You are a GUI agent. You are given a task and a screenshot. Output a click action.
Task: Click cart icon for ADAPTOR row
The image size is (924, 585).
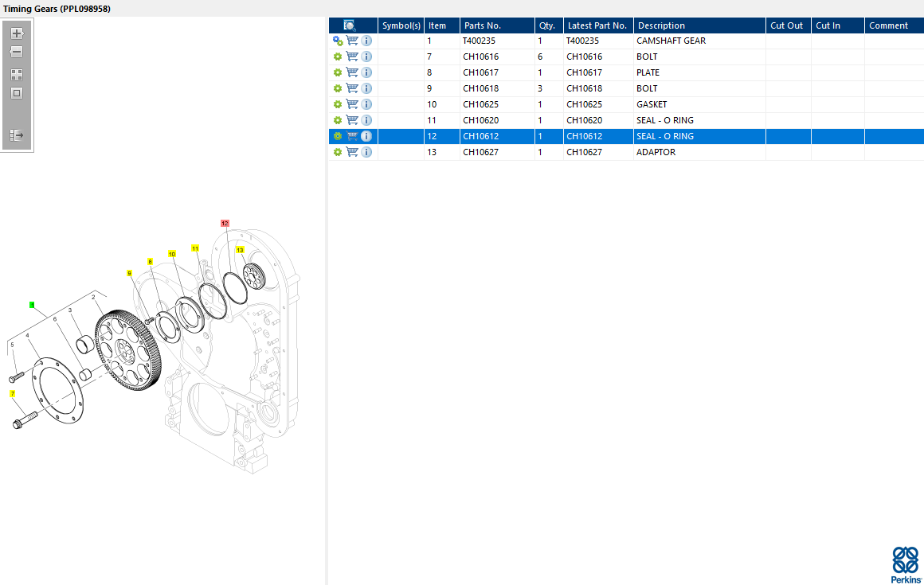(x=352, y=152)
